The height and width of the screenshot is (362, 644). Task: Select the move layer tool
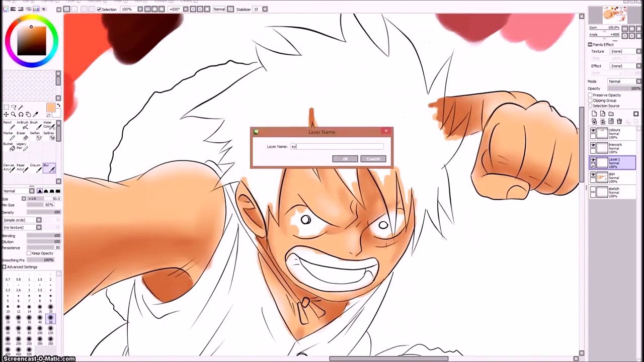click(6, 115)
